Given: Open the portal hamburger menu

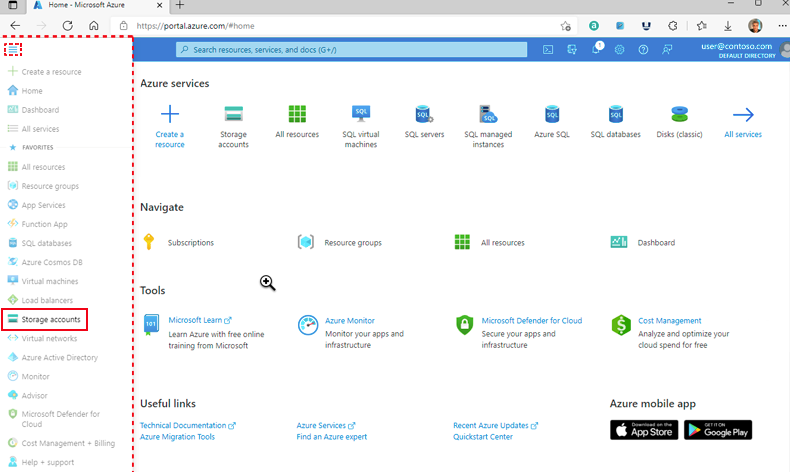Looking at the screenshot, I should [13, 49].
